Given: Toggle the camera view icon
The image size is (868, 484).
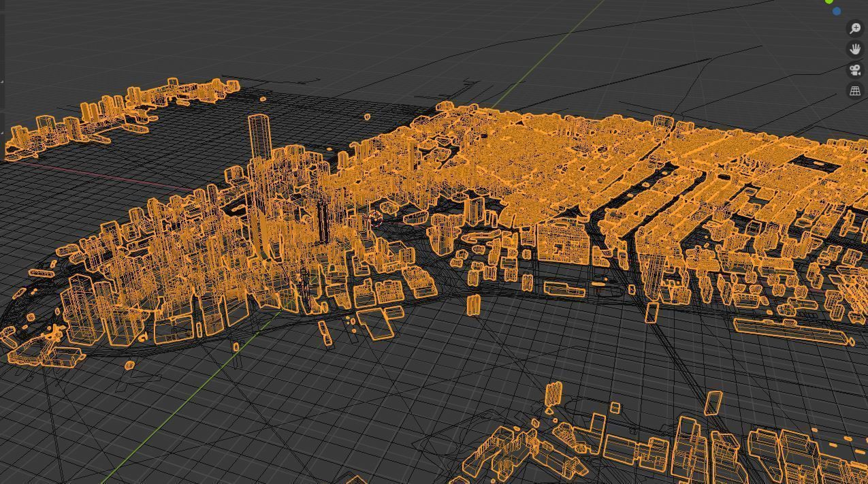Looking at the screenshot, I should [855, 70].
